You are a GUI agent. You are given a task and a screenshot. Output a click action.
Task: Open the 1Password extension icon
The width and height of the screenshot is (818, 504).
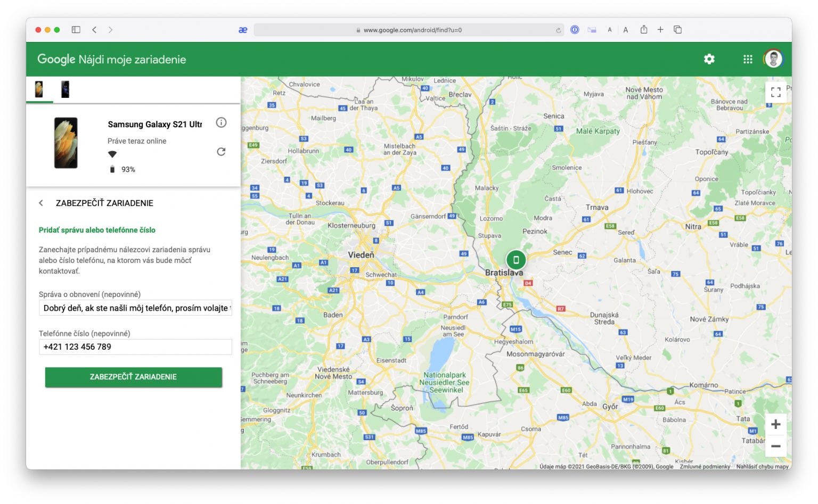(575, 30)
